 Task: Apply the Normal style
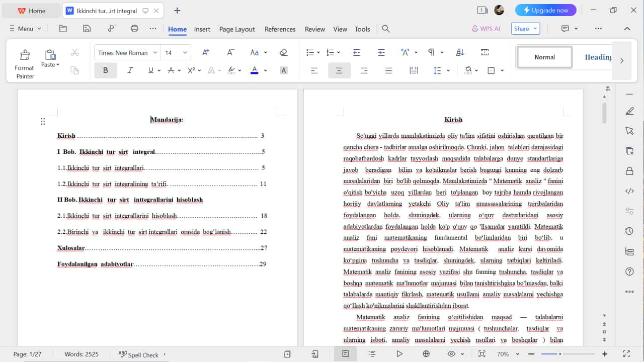[544, 57]
